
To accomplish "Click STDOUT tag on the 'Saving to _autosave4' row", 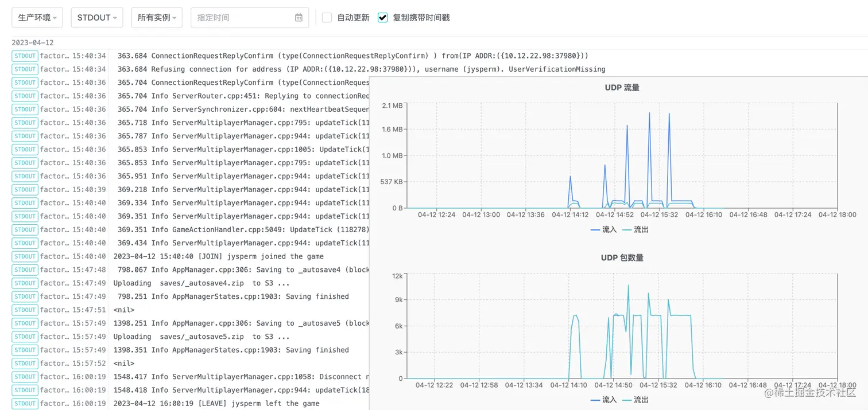I will click(x=25, y=270).
